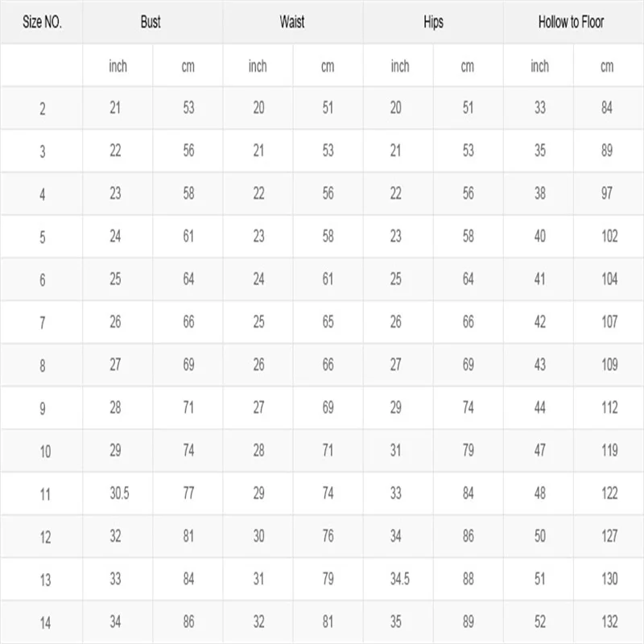Select the size 7 row label
644x644 pixels.
click(x=43, y=323)
